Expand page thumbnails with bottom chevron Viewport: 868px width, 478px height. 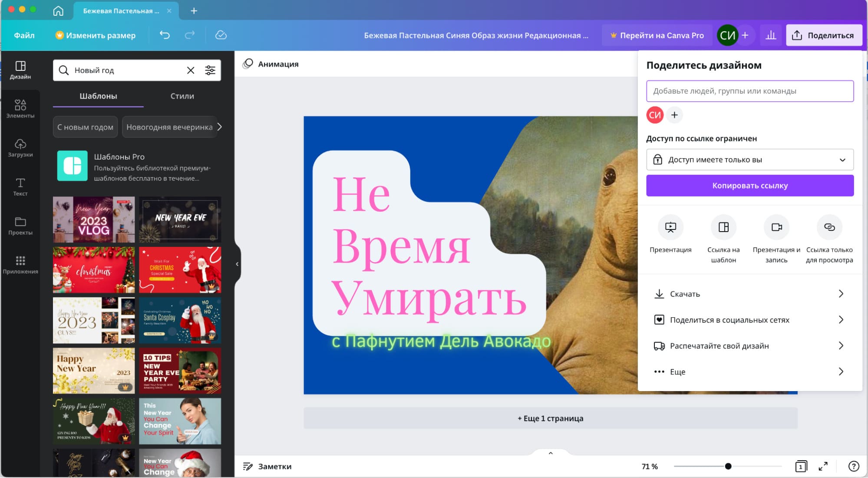(551, 453)
